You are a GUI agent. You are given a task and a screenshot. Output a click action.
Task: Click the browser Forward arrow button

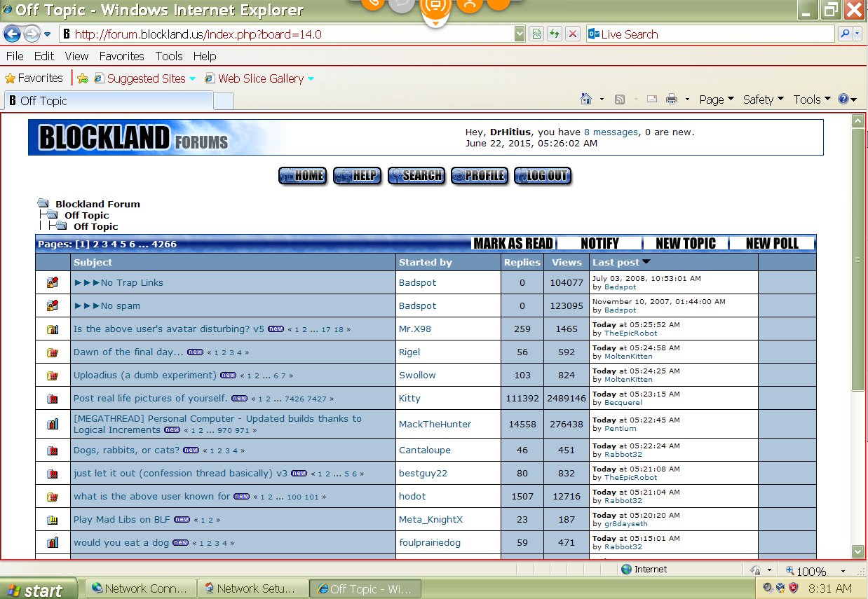click(32, 34)
